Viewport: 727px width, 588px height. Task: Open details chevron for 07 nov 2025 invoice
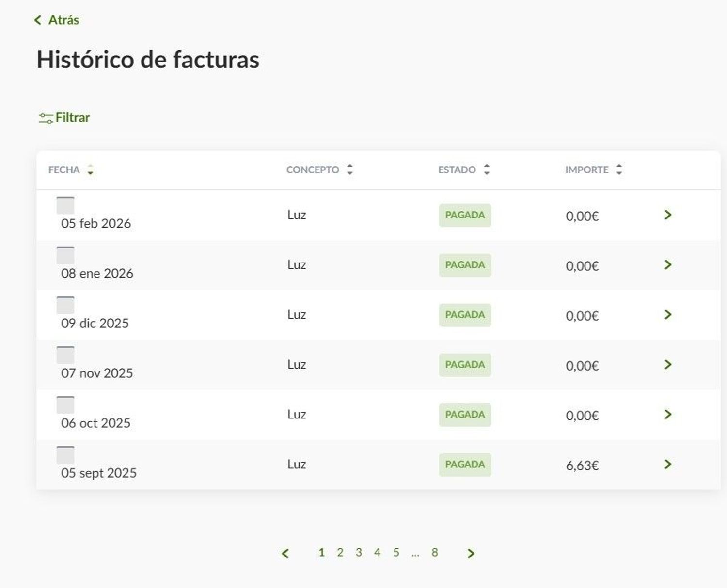tap(668, 365)
